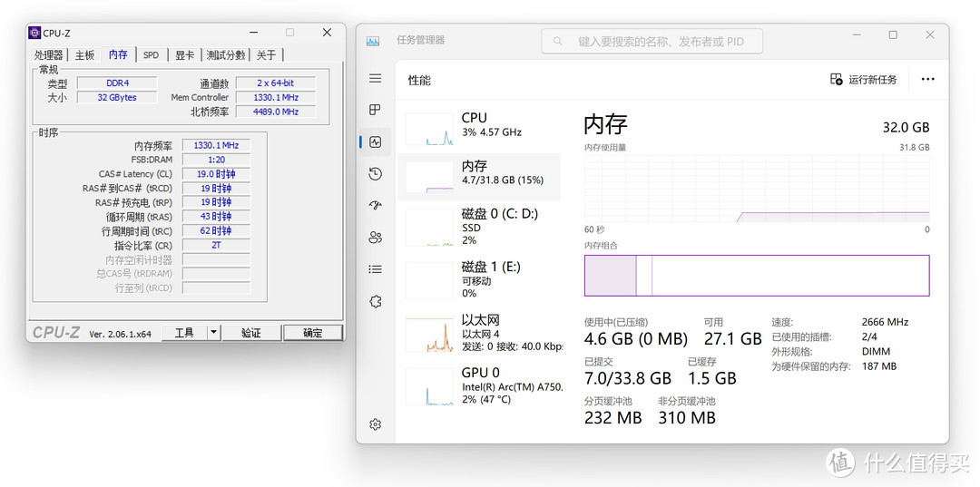This screenshot has height=487, width=980.
Task: Click 工具 tools button in CPU-Z
Action: [184, 333]
